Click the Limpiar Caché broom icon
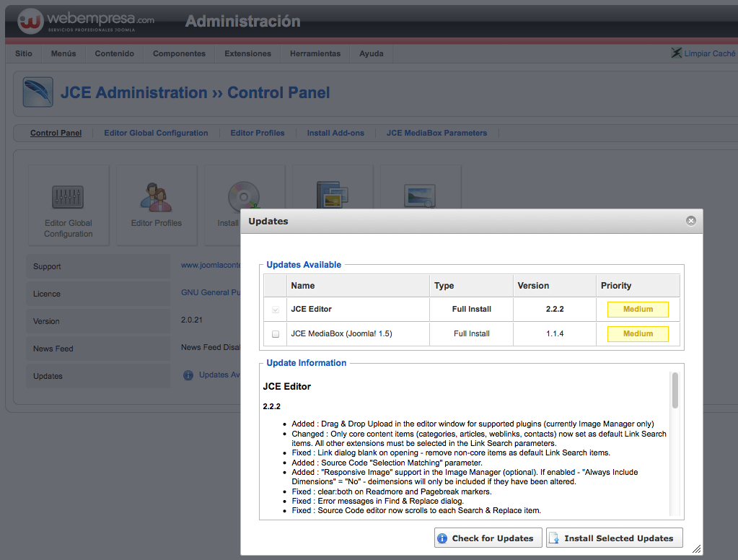The height and width of the screenshot is (560, 738). [677, 53]
